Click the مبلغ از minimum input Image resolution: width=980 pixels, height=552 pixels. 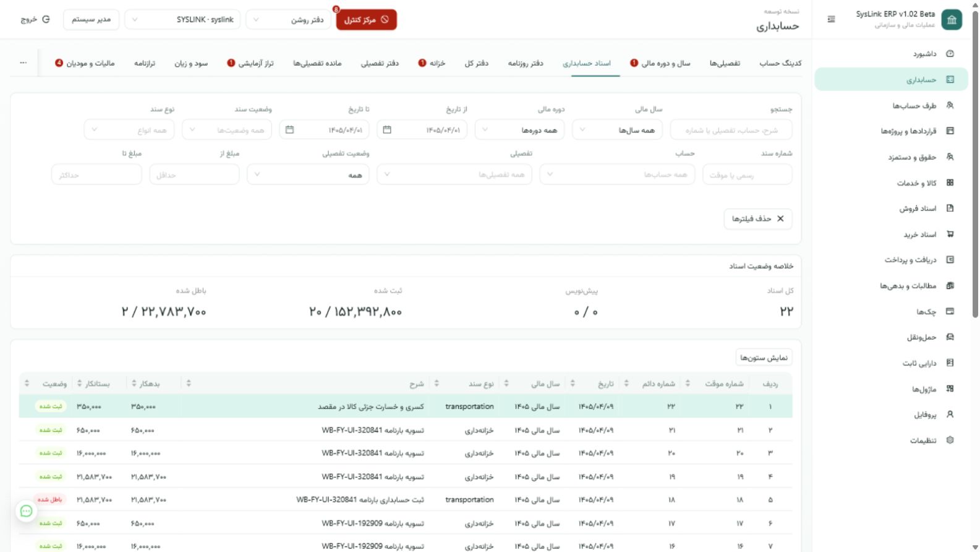[x=194, y=175]
